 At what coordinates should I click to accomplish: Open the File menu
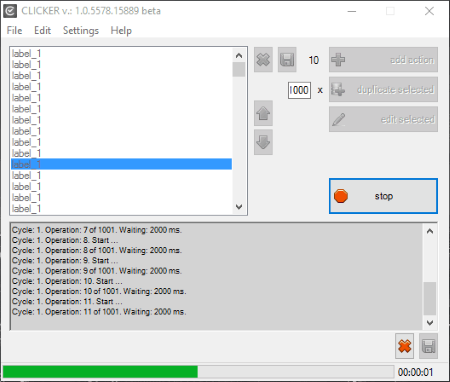pyautogui.click(x=14, y=31)
